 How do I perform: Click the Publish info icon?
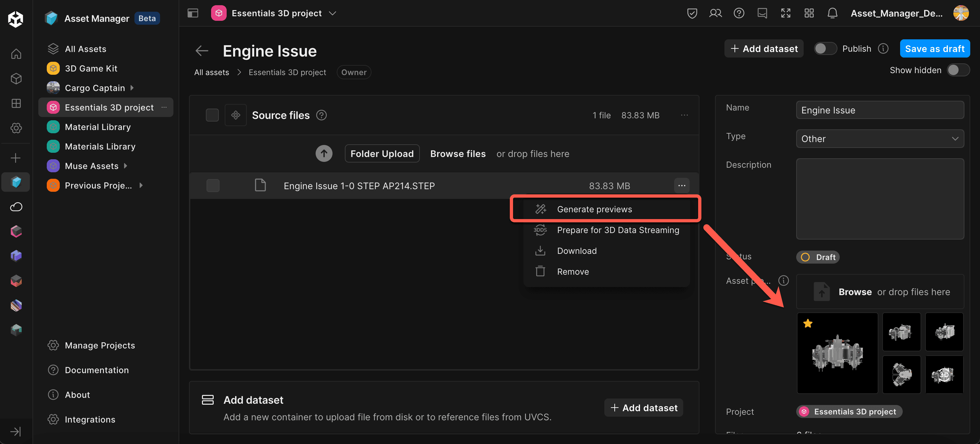click(x=883, y=49)
